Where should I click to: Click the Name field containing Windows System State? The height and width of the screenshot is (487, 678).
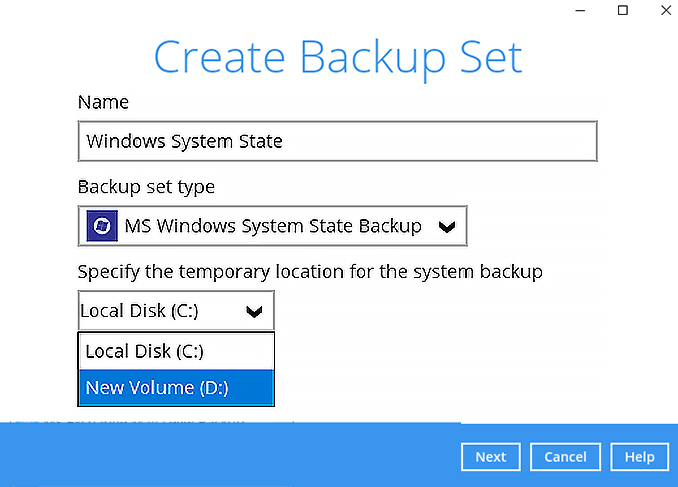[337, 141]
